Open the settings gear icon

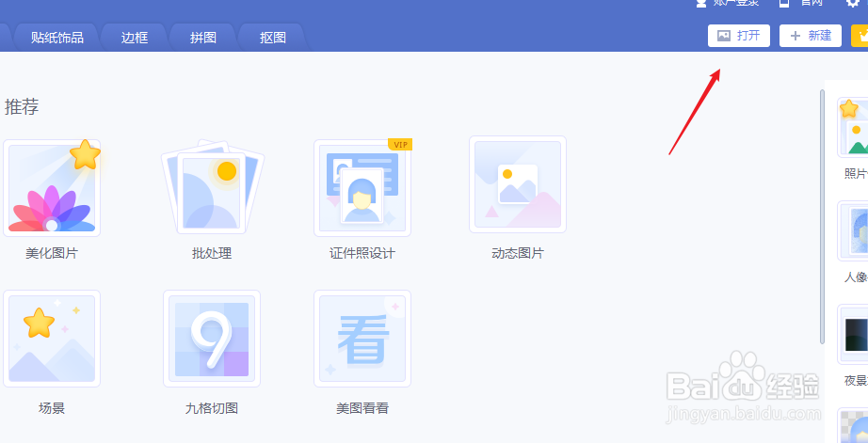pos(853,3)
